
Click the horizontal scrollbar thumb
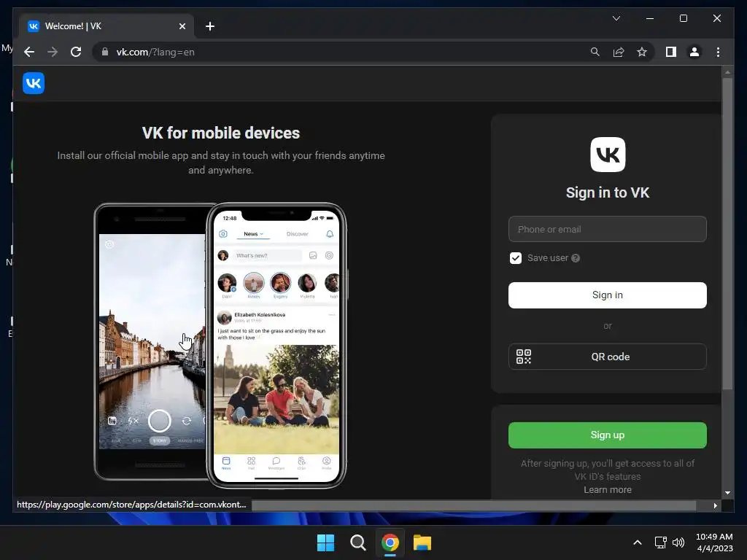(473, 505)
